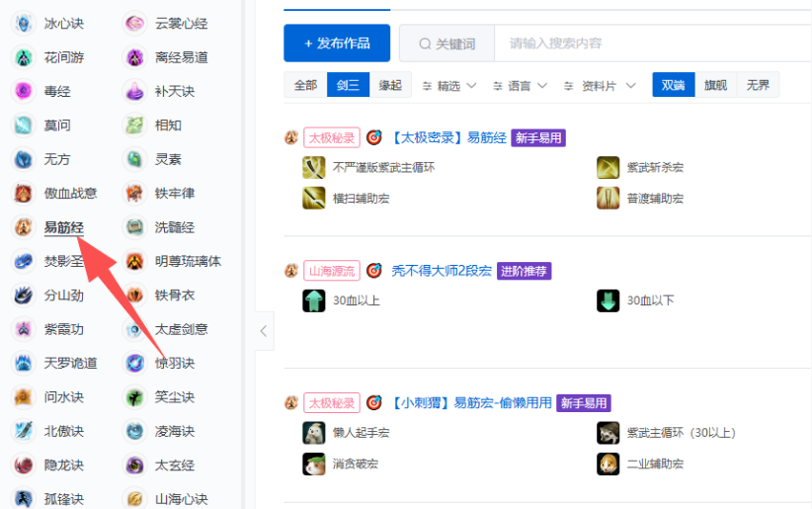Open the 太虚剑意 icon

coord(134,329)
